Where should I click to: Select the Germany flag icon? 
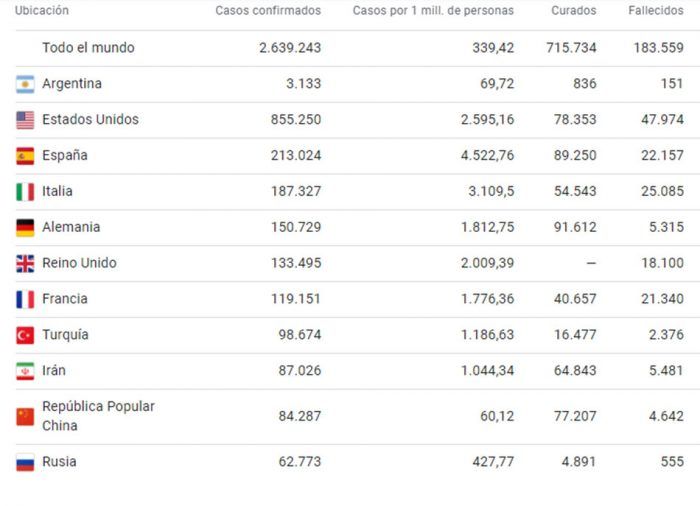pyautogui.click(x=25, y=228)
